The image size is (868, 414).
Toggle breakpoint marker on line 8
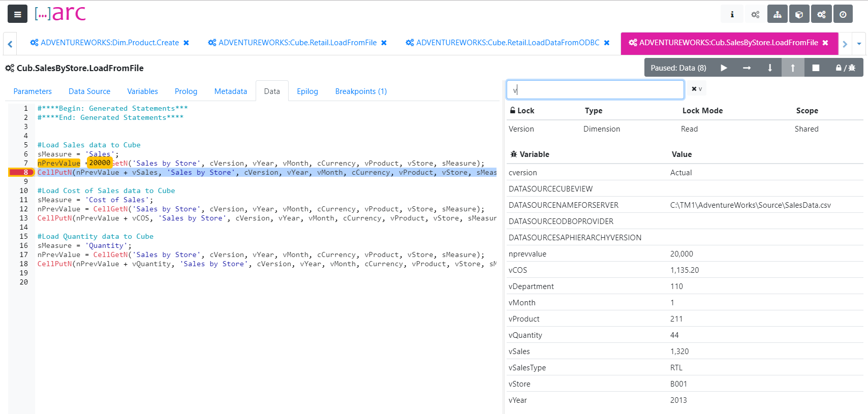click(21, 172)
